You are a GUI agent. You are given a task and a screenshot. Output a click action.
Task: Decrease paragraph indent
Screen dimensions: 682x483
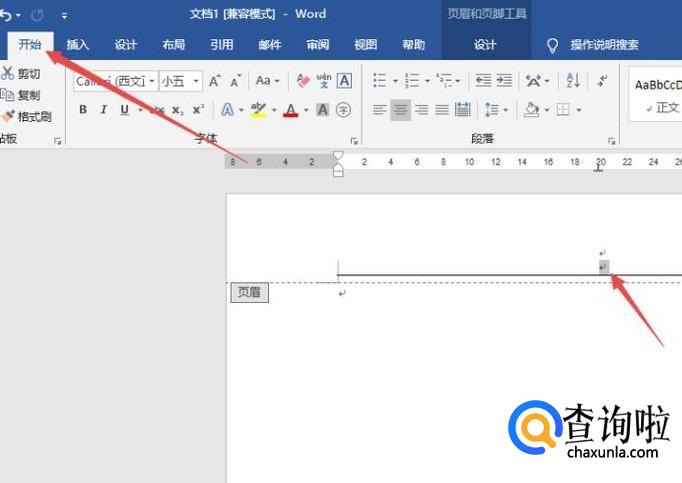click(483, 80)
